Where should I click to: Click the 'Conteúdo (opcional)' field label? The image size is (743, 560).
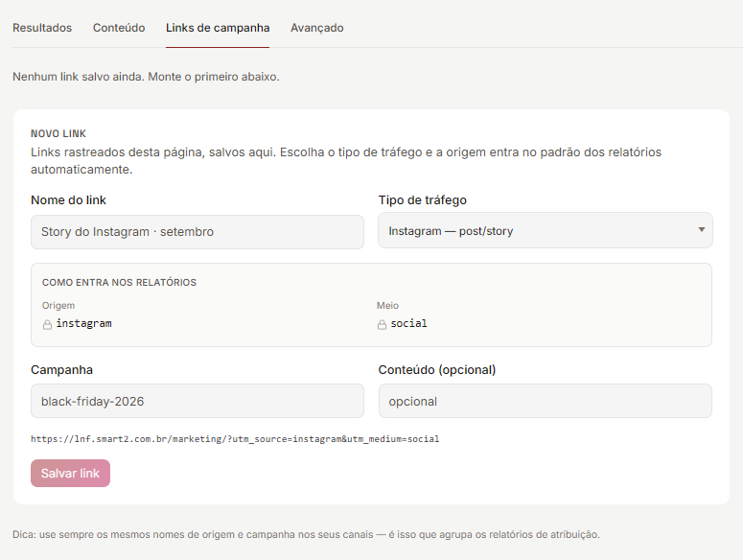(437, 370)
